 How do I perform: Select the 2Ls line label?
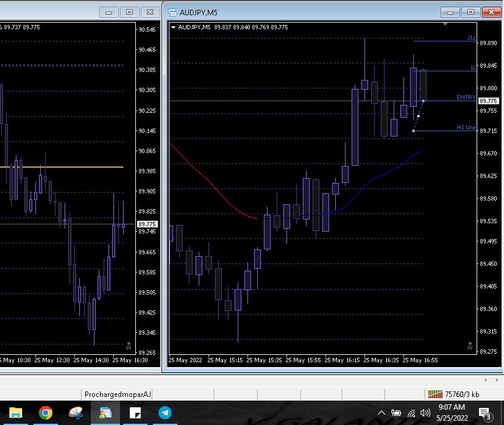[x=472, y=38]
